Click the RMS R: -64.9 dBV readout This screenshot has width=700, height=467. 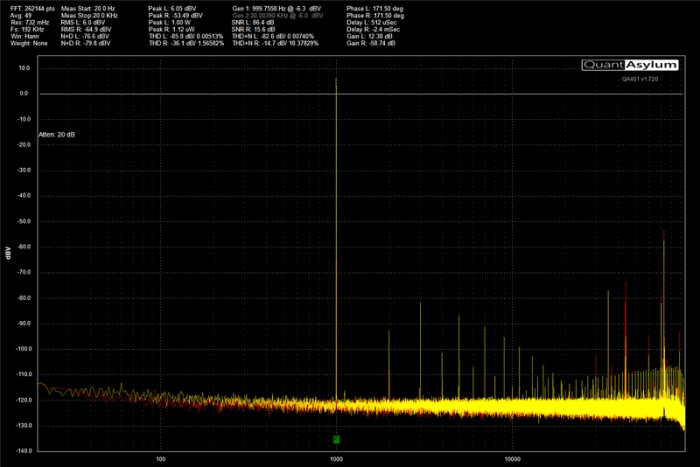tap(86, 29)
